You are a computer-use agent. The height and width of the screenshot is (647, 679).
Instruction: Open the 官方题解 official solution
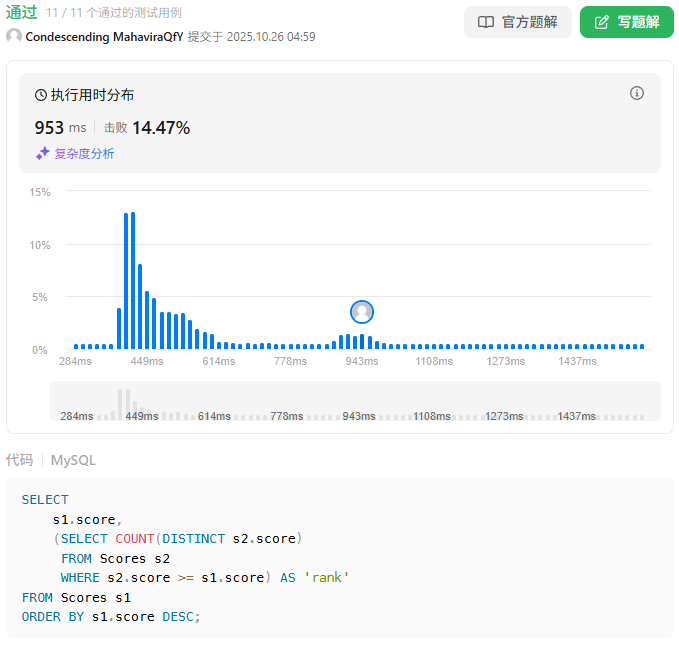click(x=517, y=22)
